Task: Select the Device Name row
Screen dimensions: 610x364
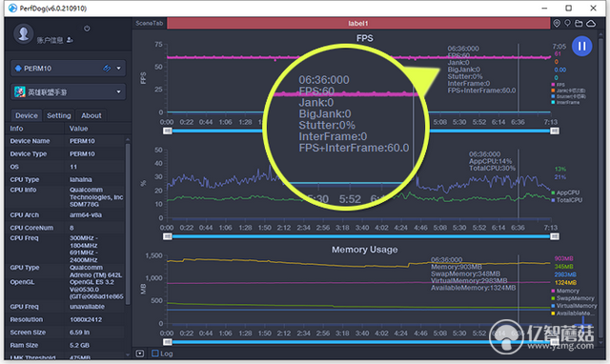Action: pyautogui.click(x=66, y=141)
